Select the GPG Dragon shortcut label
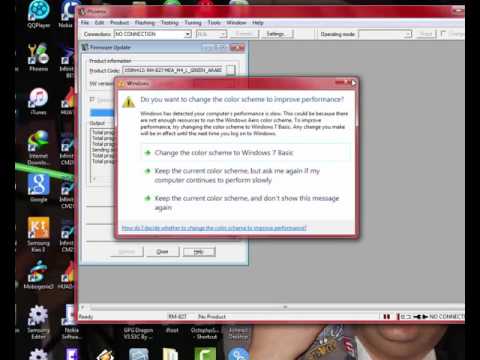This screenshot has width=480, height=360. pyautogui.click(x=138, y=333)
